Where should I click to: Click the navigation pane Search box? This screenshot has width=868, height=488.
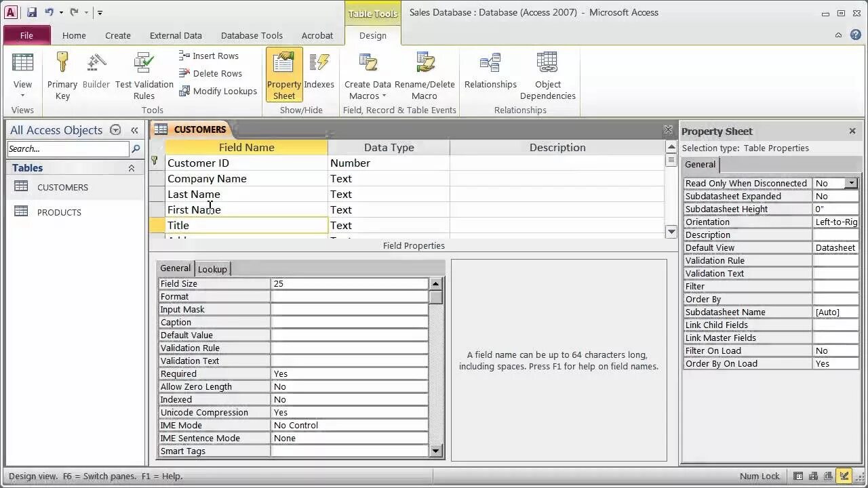(x=68, y=148)
